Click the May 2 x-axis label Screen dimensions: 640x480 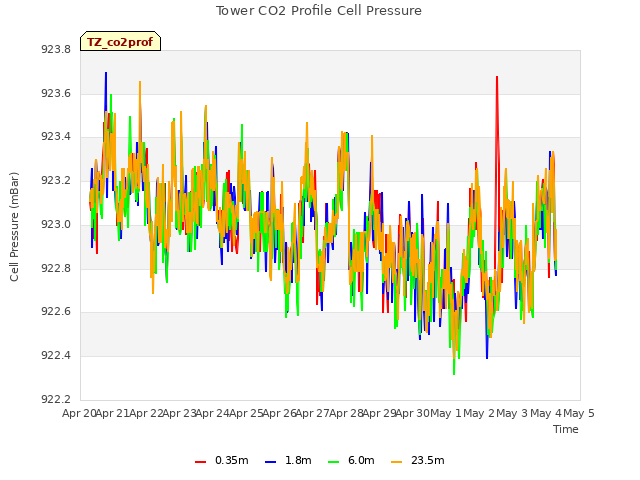click(479, 413)
